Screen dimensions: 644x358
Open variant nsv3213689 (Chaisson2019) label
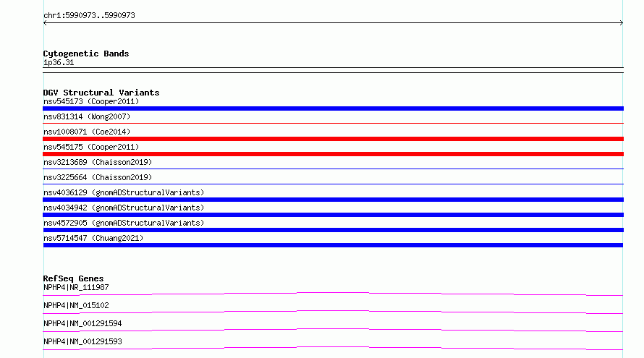point(98,162)
